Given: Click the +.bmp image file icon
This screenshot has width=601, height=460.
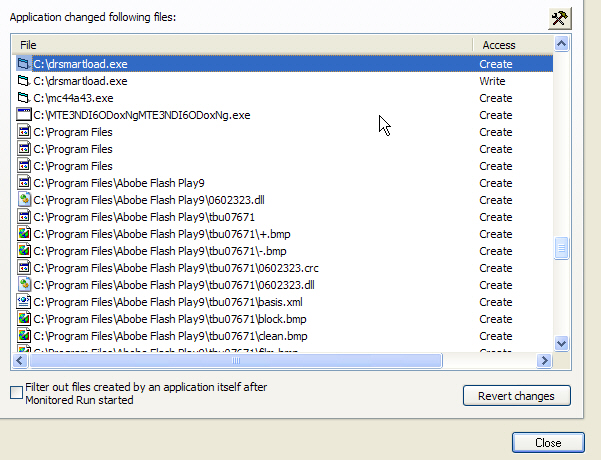Looking at the screenshot, I should point(24,234).
